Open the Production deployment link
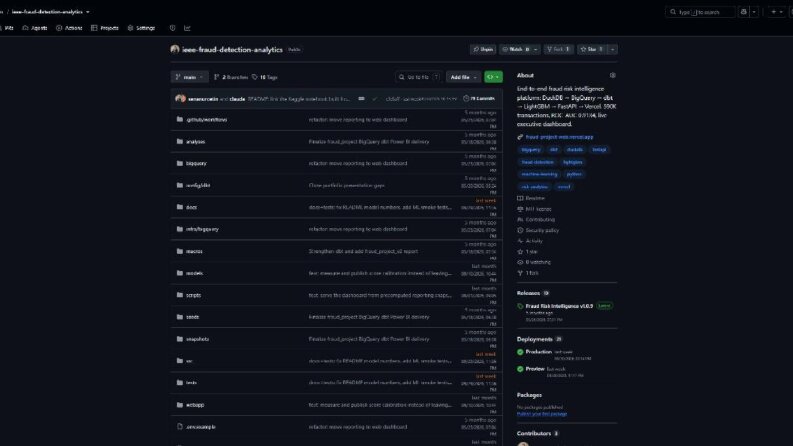The height and width of the screenshot is (446, 793). tap(538, 351)
